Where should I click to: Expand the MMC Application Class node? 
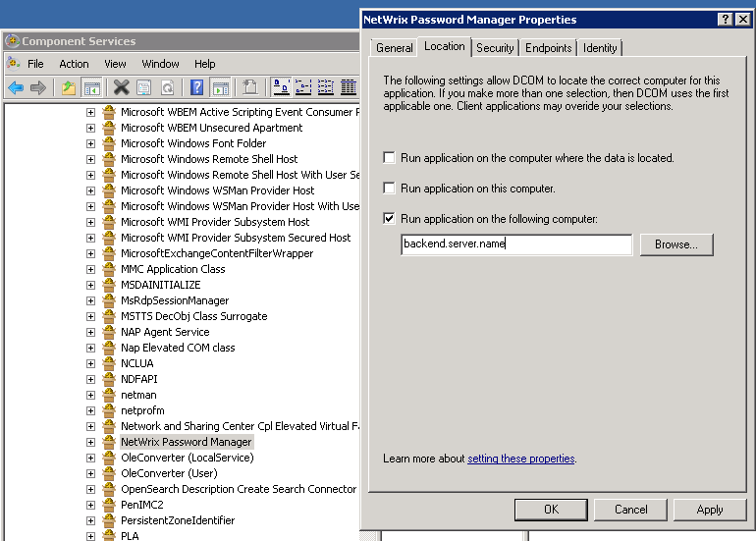90,269
